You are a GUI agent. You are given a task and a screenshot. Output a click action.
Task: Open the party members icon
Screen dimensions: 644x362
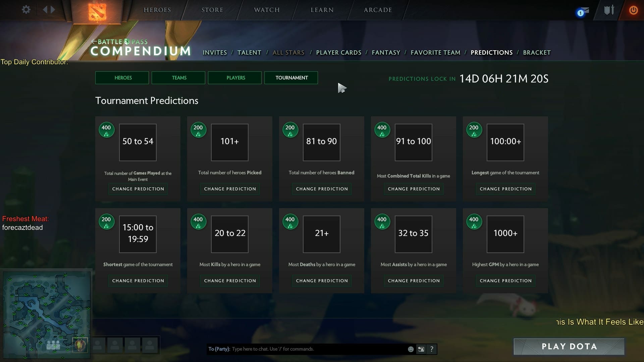pyautogui.click(x=53, y=345)
